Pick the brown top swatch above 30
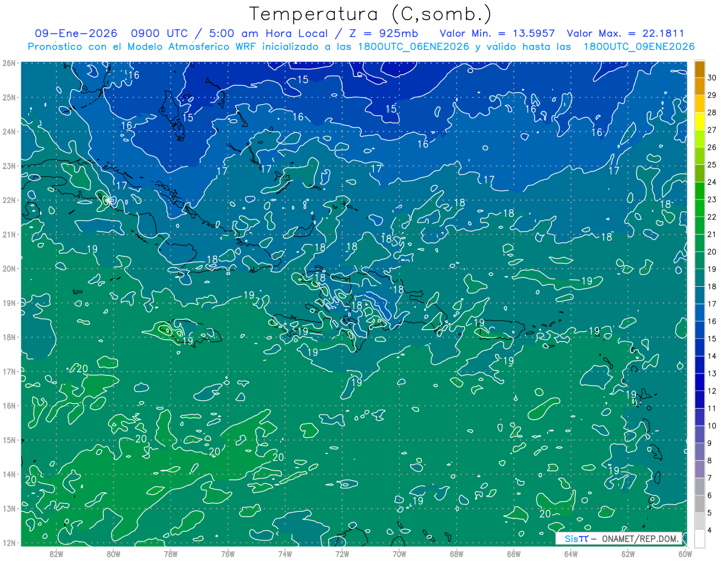This screenshot has height=562, width=728. point(699,70)
